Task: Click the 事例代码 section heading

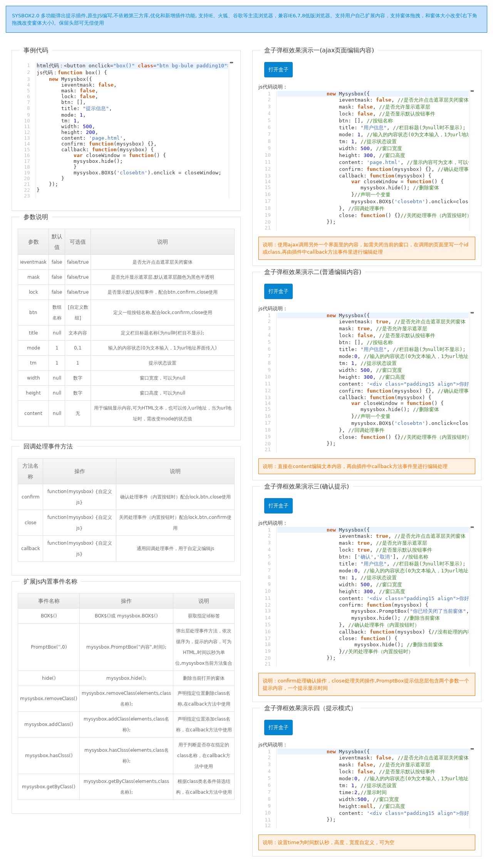Action: (36, 50)
